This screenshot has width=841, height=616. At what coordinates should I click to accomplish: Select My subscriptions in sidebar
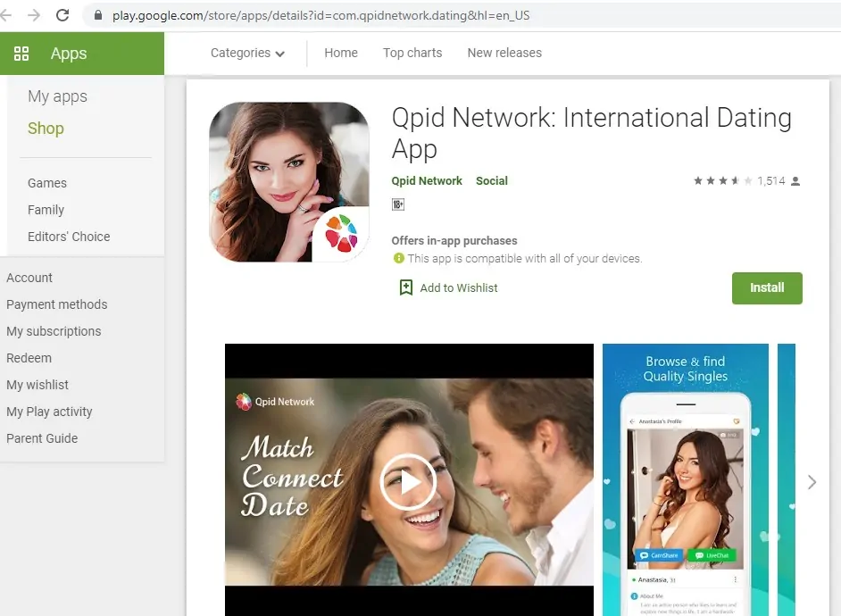point(54,331)
